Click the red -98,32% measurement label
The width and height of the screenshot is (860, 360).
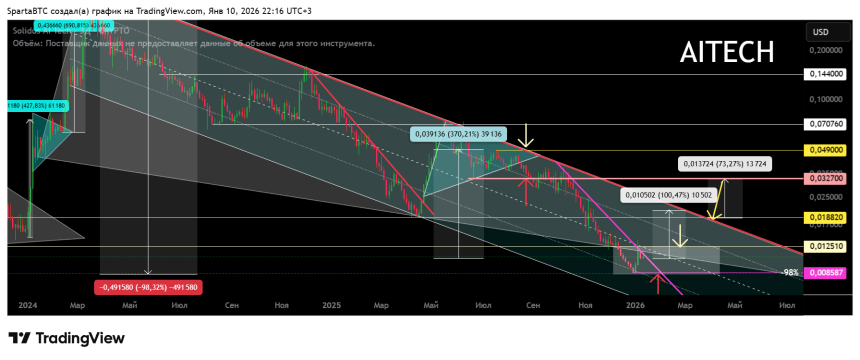pyautogui.click(x=149, y=288)
